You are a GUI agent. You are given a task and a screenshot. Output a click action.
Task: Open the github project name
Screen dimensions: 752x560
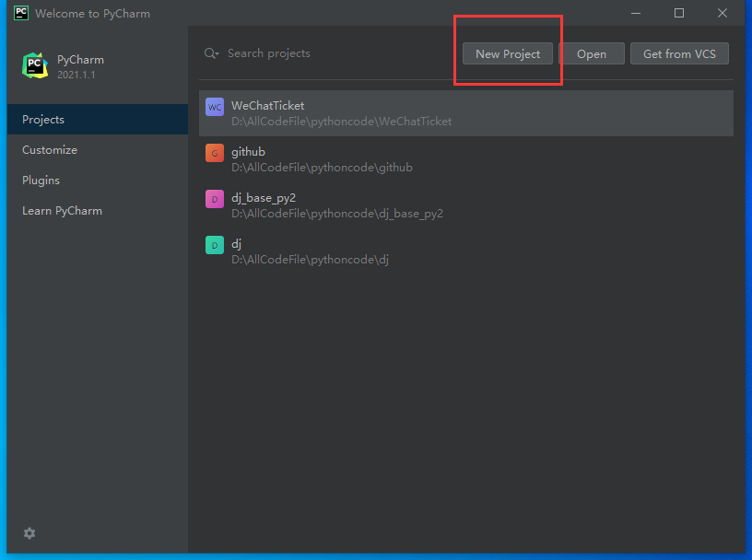(248, 152)
